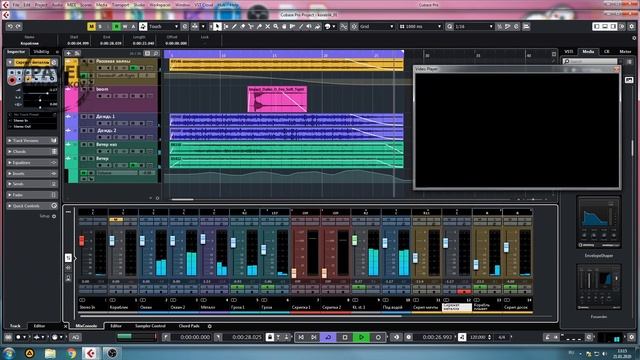Click the pink boom audio clip
This screenshot has width=640, height=360.
(277, 99)
